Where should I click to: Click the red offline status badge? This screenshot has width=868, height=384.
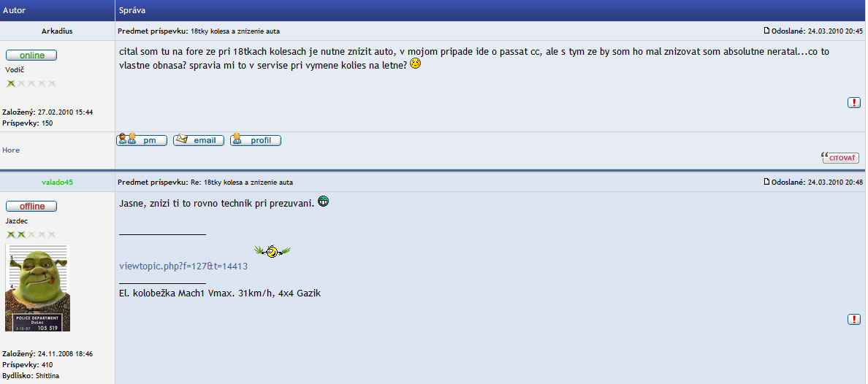click(x=31, y=207)
